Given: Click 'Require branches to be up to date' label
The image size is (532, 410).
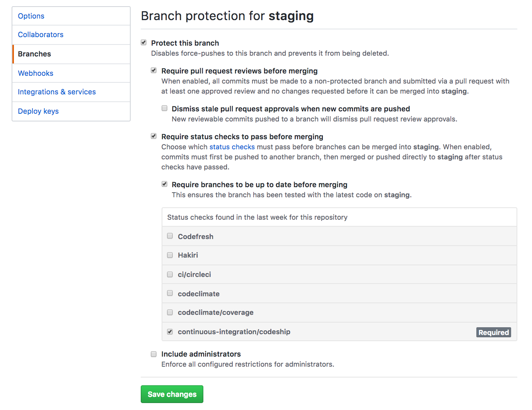Looking at the screenshot, I should coord(259,184).
